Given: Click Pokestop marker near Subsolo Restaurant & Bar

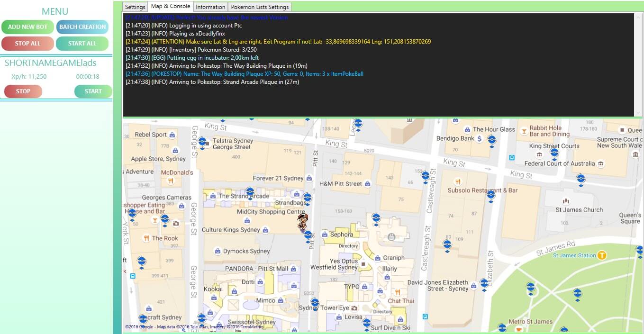Looking at the screenshot, I should click(x=491, y=195).
